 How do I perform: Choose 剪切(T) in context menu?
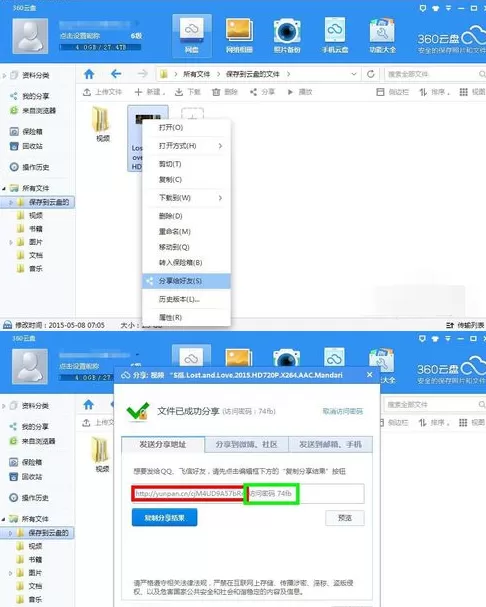coord(187,164)
